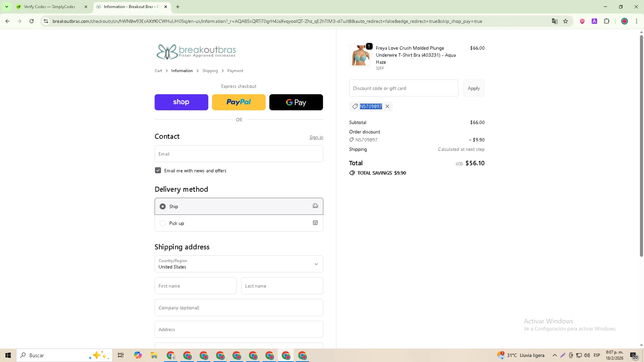644x362 pixels.
Task: Show hidden system tray icons
Action: [555, 355]
